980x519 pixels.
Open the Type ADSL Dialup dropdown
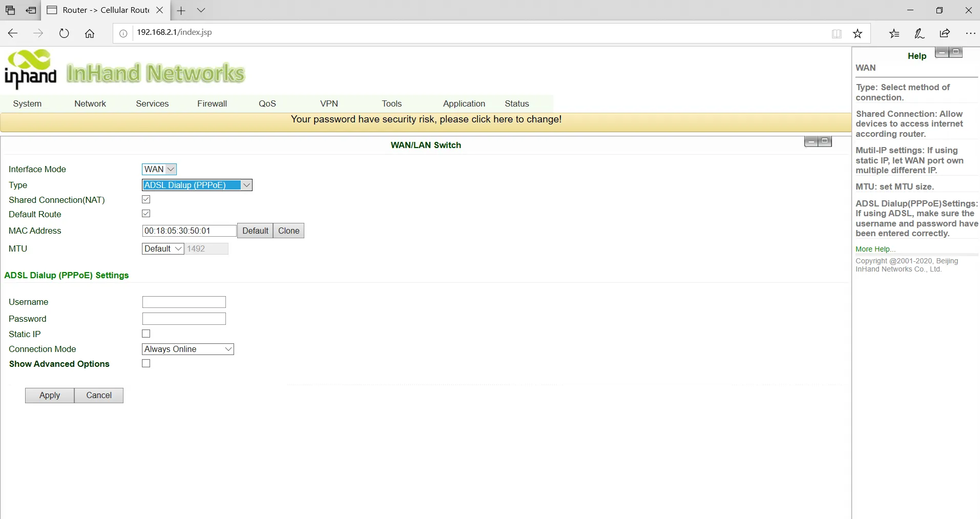pyautogui.click(x=197, y=185)
